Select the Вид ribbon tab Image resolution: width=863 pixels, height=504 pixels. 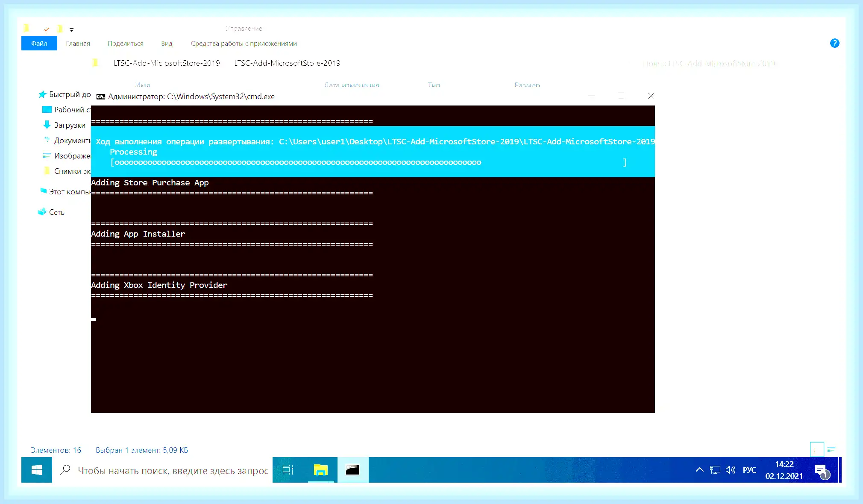tap(167, 43)
